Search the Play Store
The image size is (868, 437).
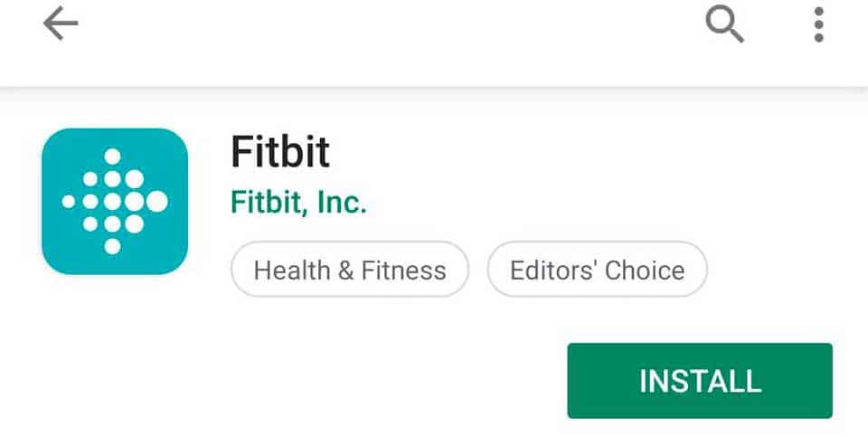pos(724,25)
